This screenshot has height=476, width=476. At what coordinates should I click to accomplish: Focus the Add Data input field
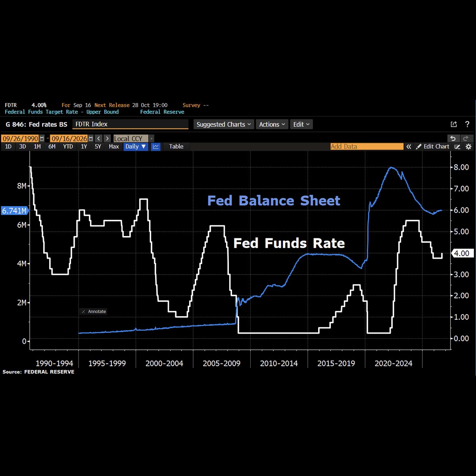[x=367, y=147]
